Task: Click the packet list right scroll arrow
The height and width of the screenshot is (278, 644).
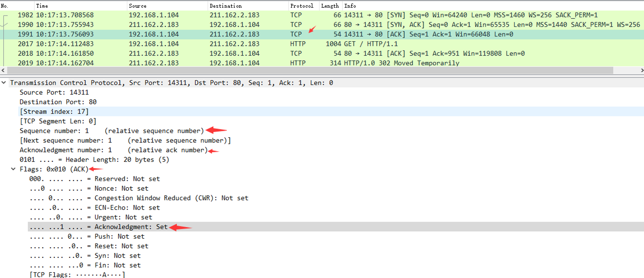Action: (x=641, y=70)
